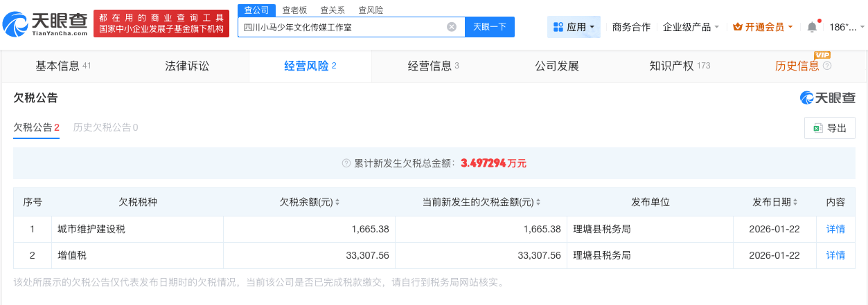Expand the 企业级产品 dropdown

click(691, 27)
